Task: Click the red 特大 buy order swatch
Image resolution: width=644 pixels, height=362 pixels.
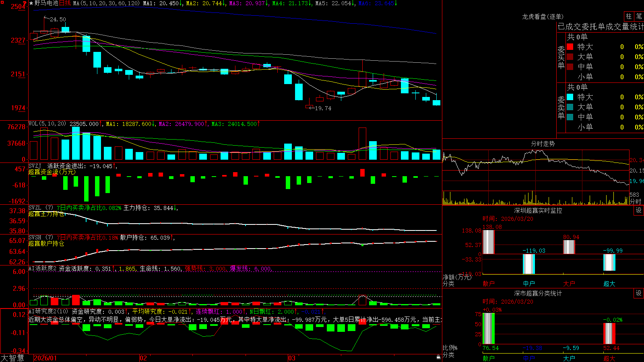Action: 570,47
